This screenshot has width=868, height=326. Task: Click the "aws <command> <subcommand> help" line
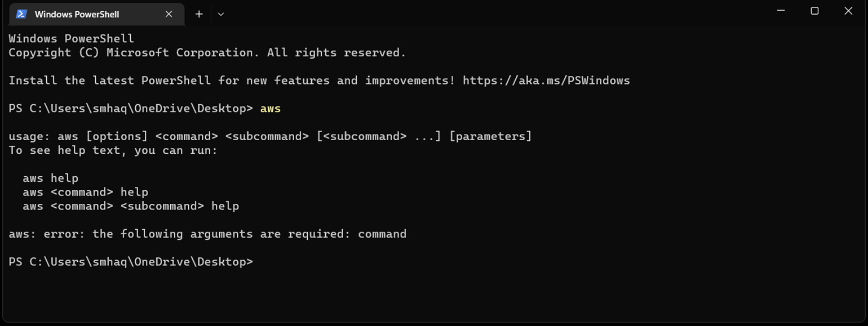[131, 206]
